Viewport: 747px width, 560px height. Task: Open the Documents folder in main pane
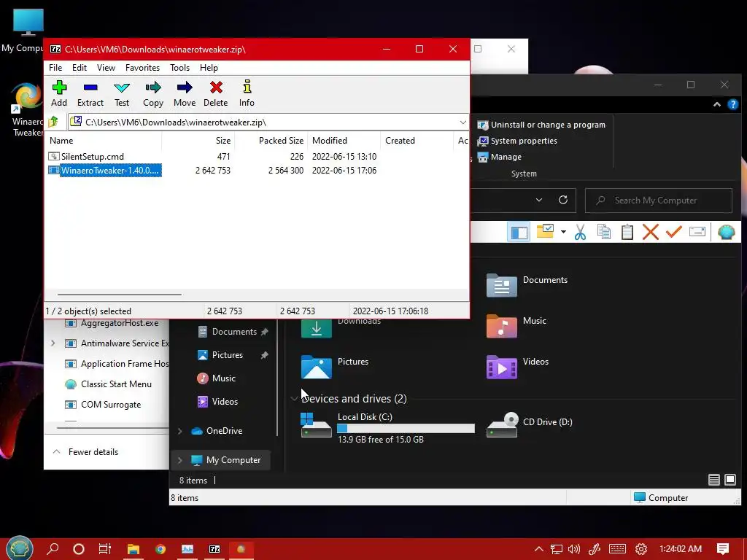click(x=527, y=285)
